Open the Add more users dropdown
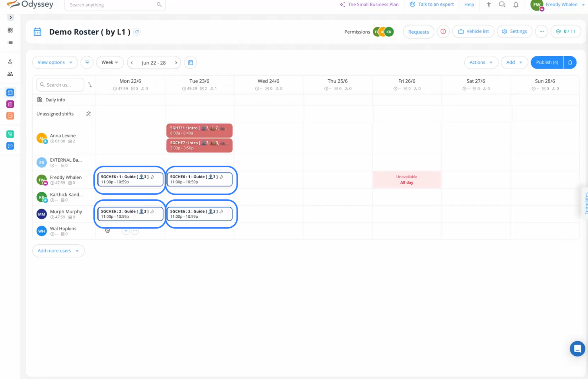The height and width of the screenshot is (379, 588). point(58,251)
